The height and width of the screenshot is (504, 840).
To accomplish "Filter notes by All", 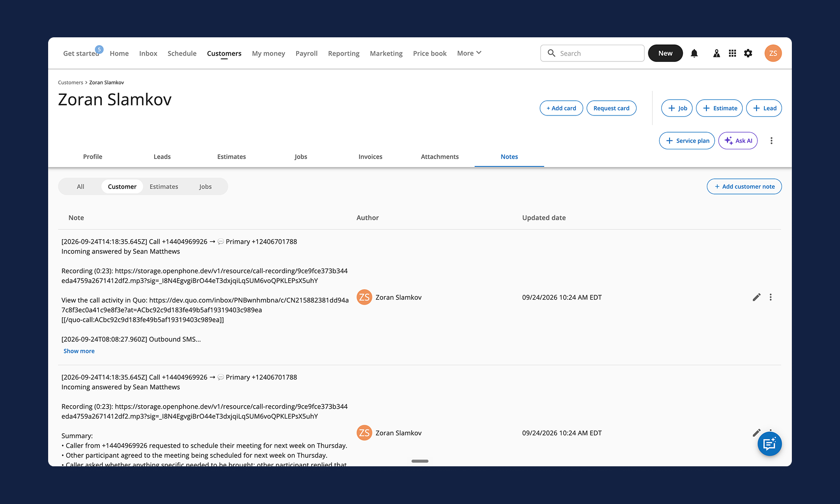I will click(81, 187).
